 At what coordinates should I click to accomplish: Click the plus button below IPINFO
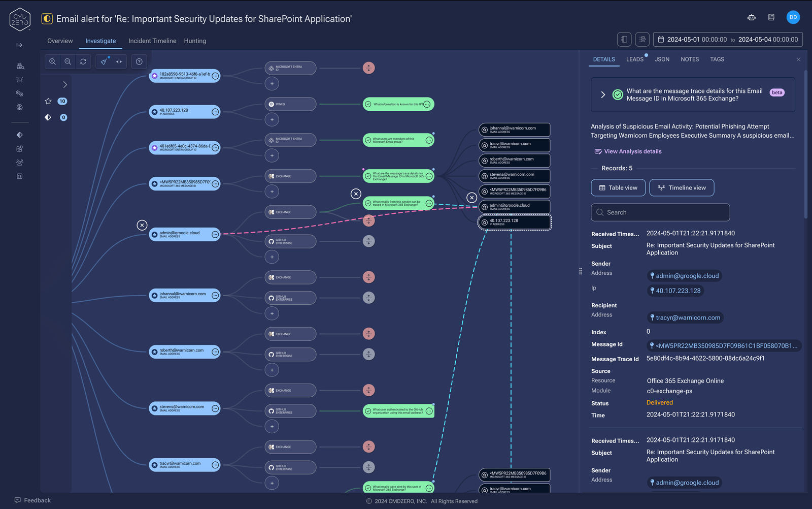[272, 120]
